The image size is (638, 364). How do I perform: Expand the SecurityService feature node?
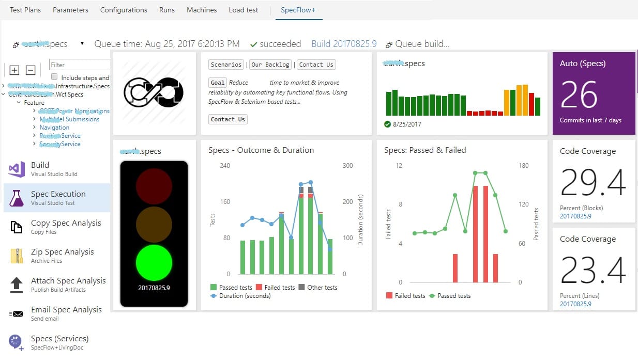pos(35,144)
